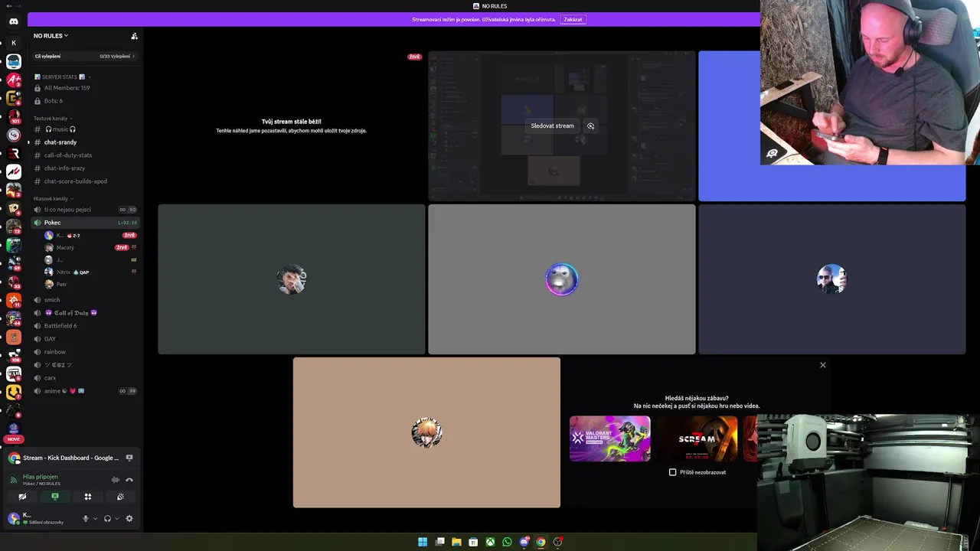Image resolution: width=980 pixels, height=551 pixels.
Task: Open headphone output options arrow
Action: click(x=116, y=518)
